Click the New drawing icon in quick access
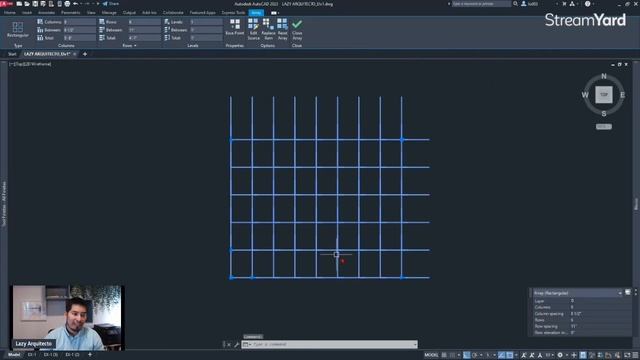This screenshot has height=360, width=640. click(19, 4)
